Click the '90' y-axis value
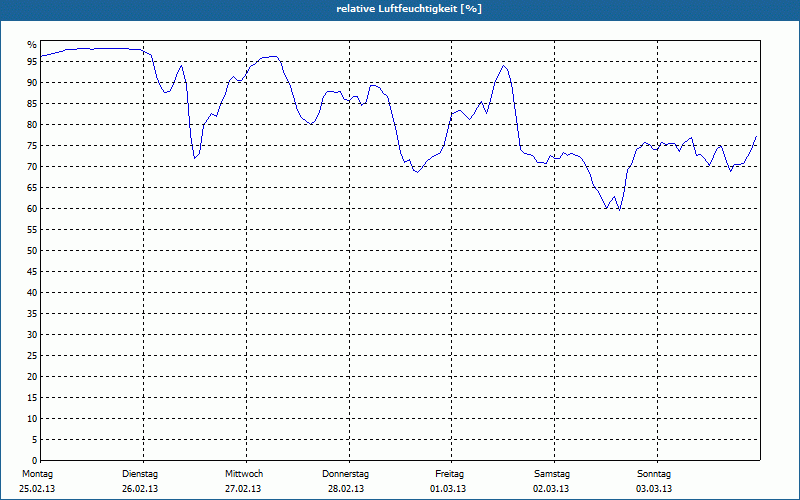 click(x=32, y=83)
